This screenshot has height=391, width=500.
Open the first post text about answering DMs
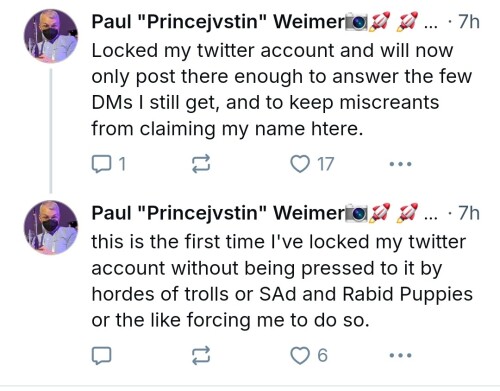[x=282, y=90]
